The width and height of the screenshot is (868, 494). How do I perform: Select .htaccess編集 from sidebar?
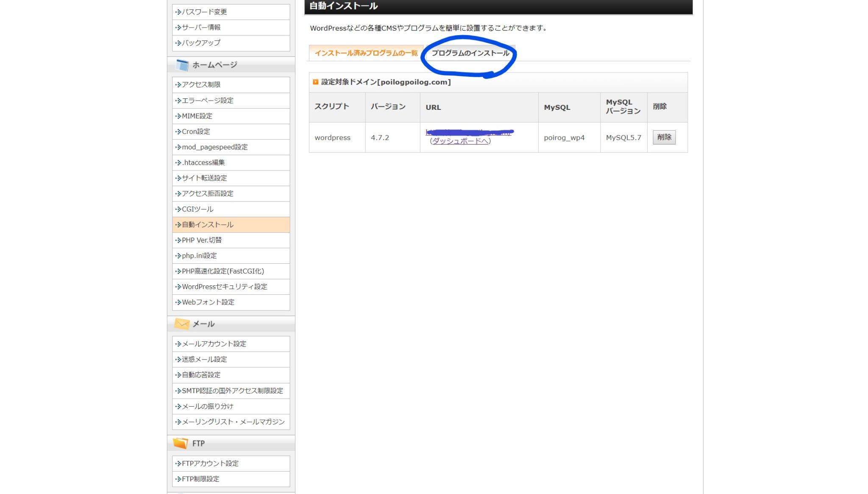[x=203, y=162]
